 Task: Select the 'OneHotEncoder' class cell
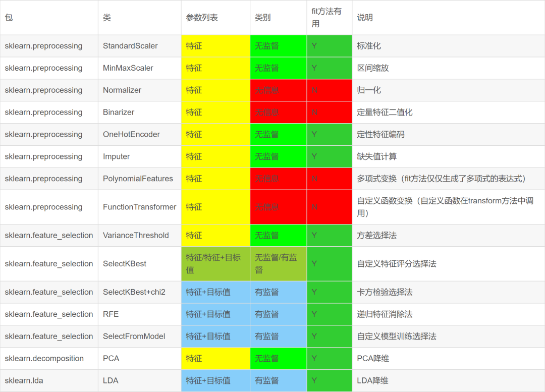(139, 135)
